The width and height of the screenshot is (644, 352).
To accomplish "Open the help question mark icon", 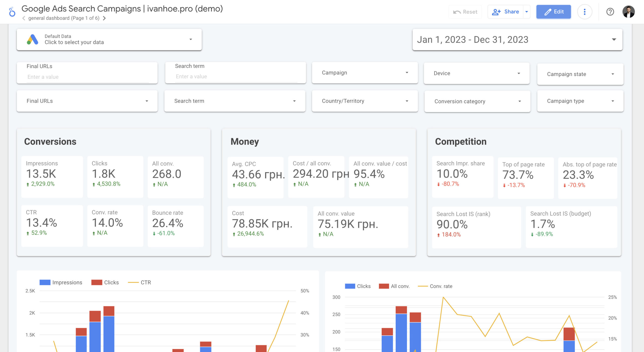I will pos(610,12).
